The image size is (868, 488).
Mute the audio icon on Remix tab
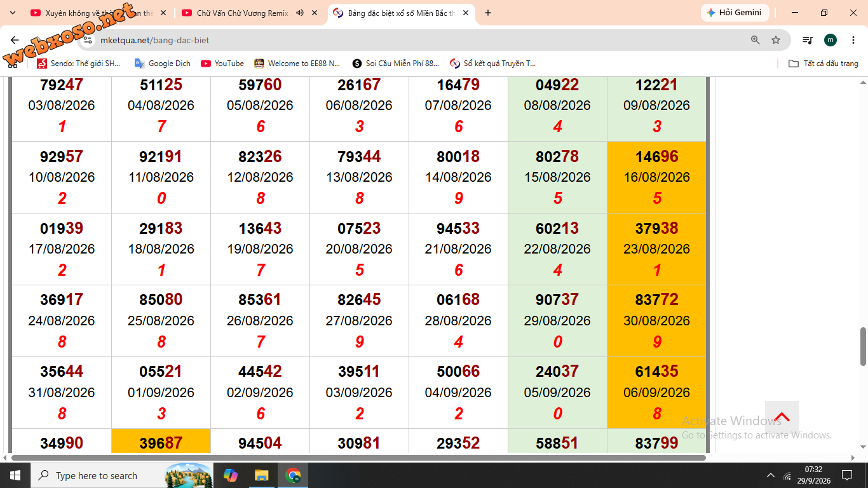(x=300, y=13)
